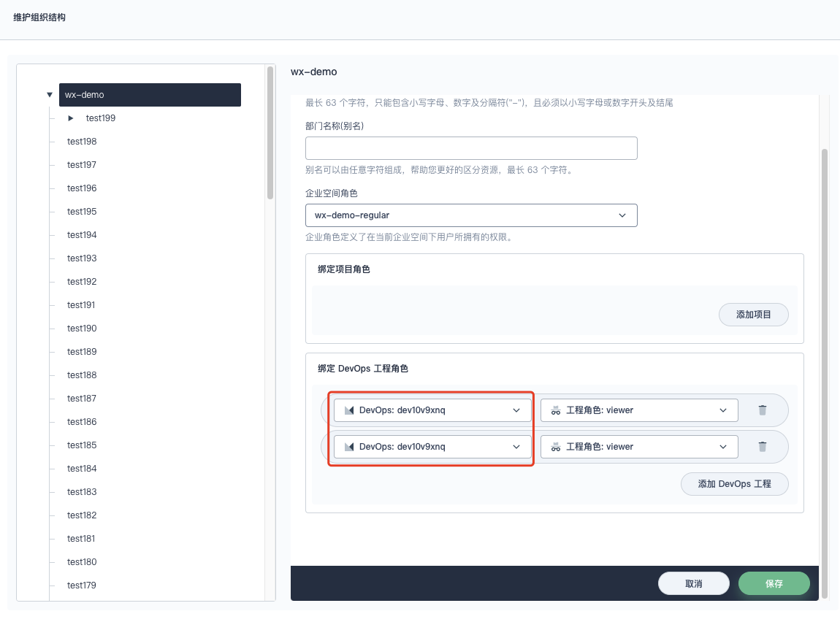Image resolution: width=840 pixels, height=622 pixels.
Task: Click the 添加 DevOps 工程 button
Action: pyautogui.click(x=734, y=483)
